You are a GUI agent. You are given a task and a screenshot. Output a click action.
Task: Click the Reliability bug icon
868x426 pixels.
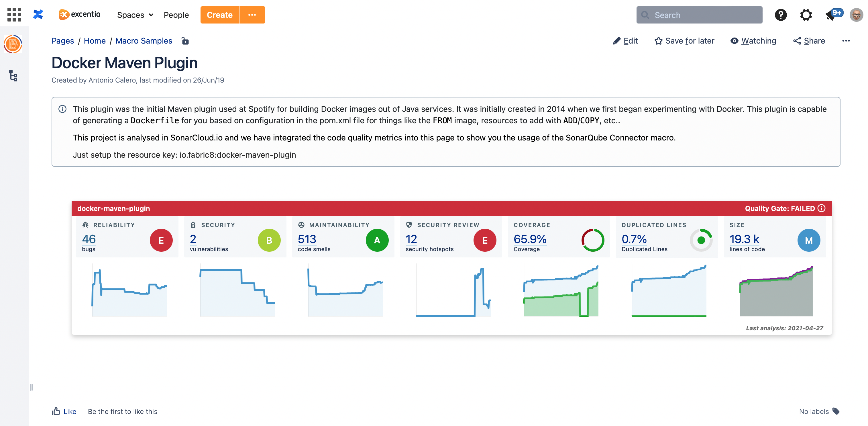point(86,225)
